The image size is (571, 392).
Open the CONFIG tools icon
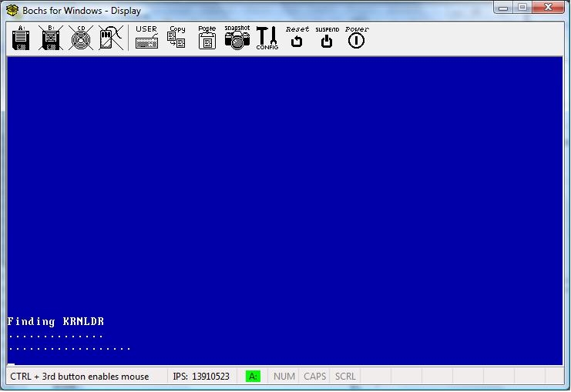tap(267, 38)
